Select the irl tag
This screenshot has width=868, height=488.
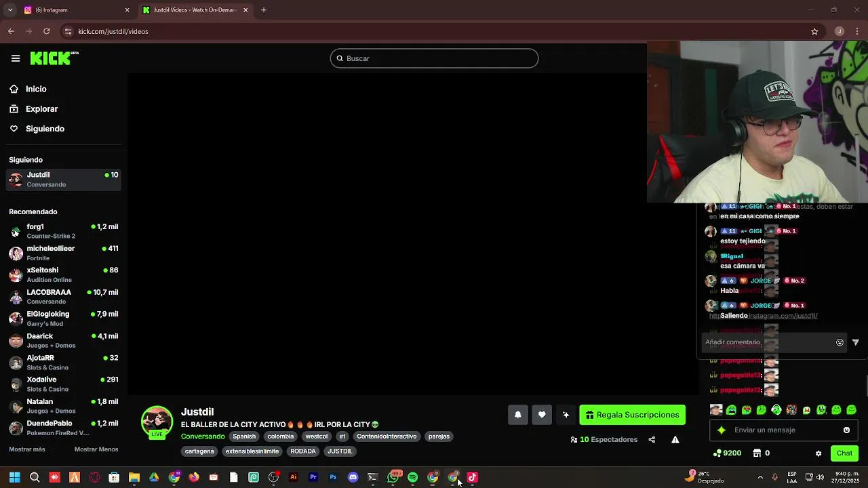coord(342,436)
